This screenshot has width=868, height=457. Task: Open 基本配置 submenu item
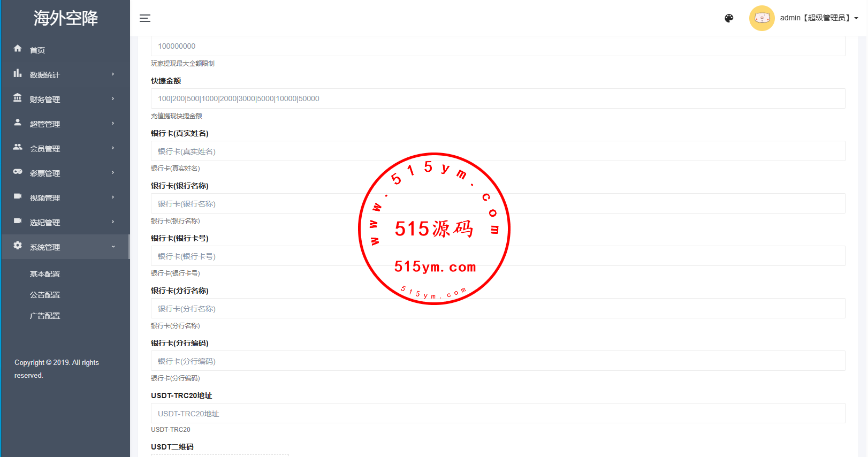(x=45, y=274)
